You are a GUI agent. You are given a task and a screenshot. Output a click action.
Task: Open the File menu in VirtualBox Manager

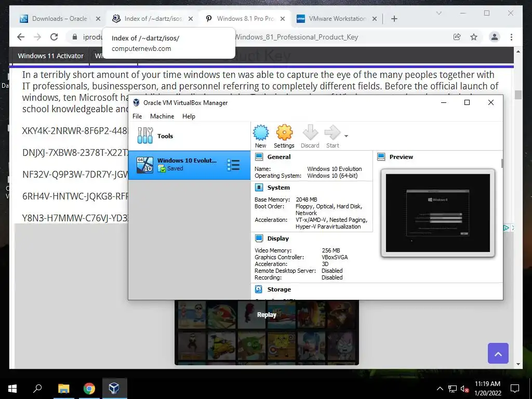tap(137, 116)
